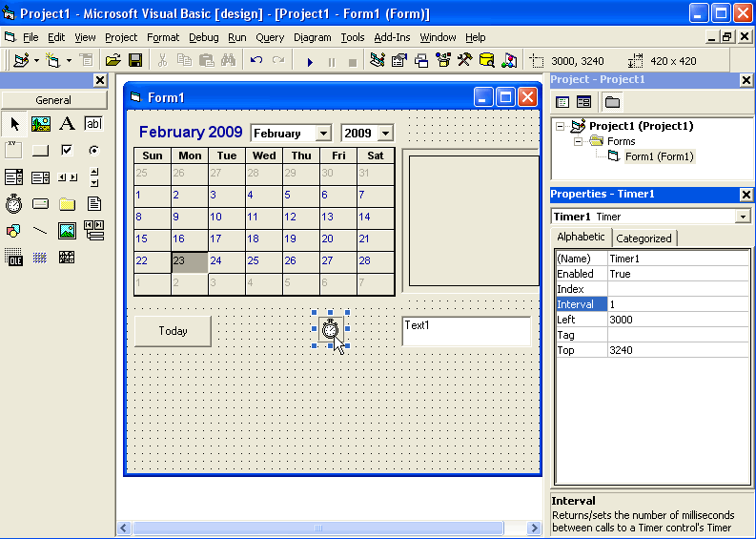Select the Frame tool

(14, 151)
